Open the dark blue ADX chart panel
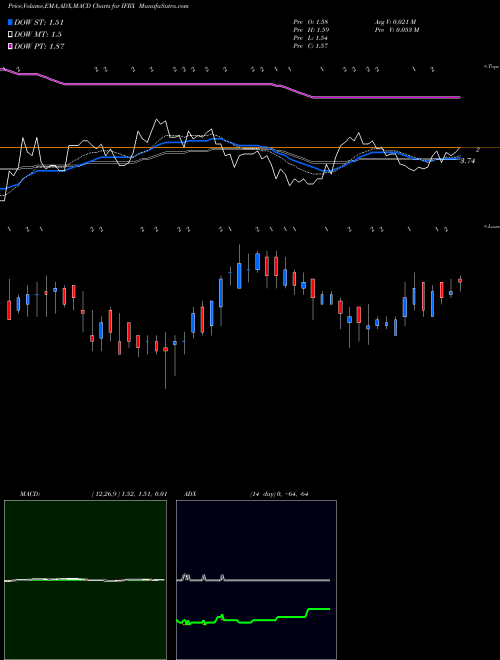Image resolution: width=500 pixels, height=660 pixels. tap(256, 580)
